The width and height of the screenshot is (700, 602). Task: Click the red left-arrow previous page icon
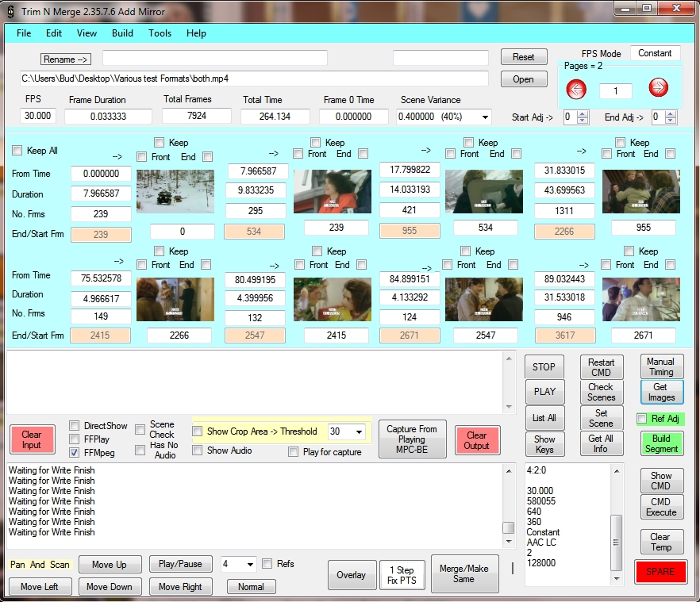[x=576, y=89]
